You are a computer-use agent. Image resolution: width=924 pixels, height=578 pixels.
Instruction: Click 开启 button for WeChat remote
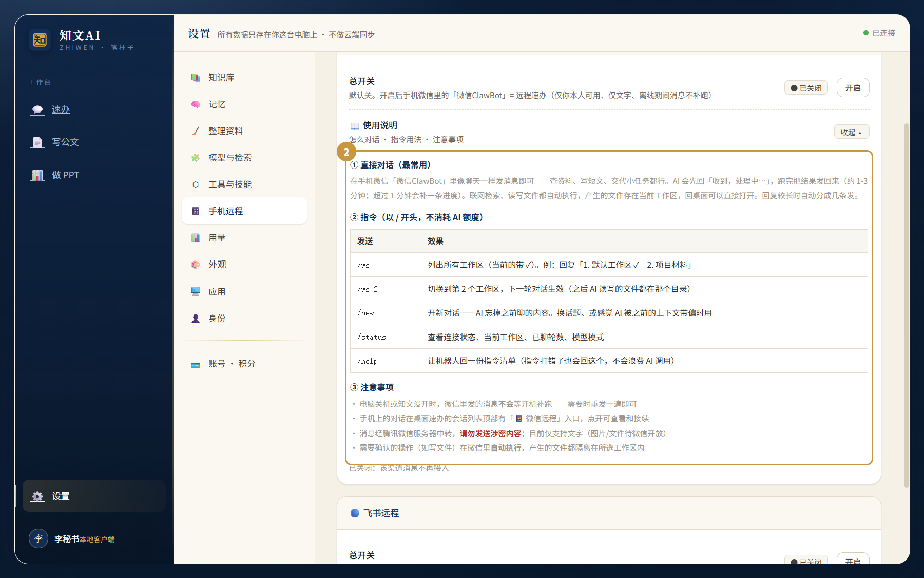[x=853, y=88]
